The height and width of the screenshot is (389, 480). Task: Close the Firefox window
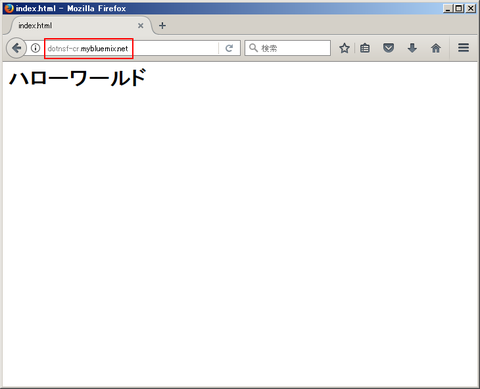click(x=471, y=8)
